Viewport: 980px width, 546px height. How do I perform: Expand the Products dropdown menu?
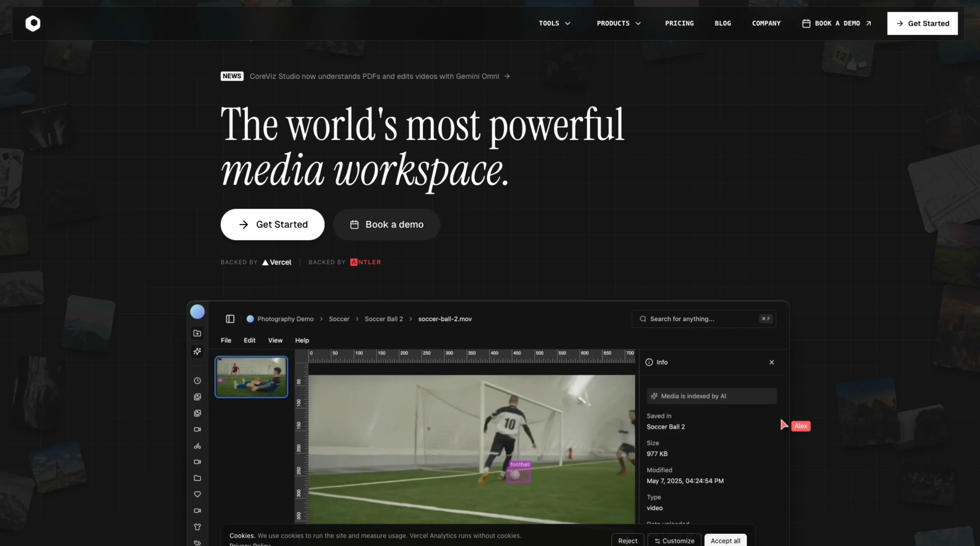click(619, 23)
